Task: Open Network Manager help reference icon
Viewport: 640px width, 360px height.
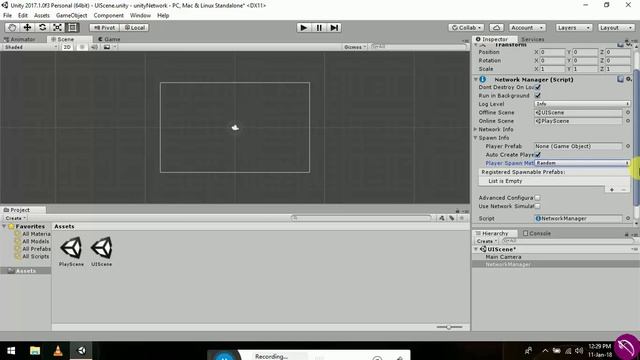Action: click(620, 79)
